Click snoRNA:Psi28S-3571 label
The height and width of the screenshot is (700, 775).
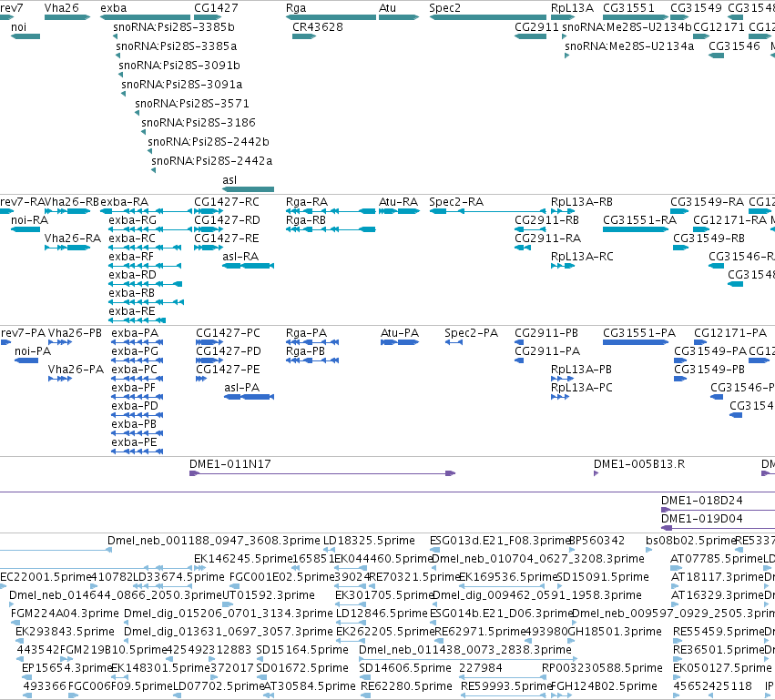coord(192,104)
